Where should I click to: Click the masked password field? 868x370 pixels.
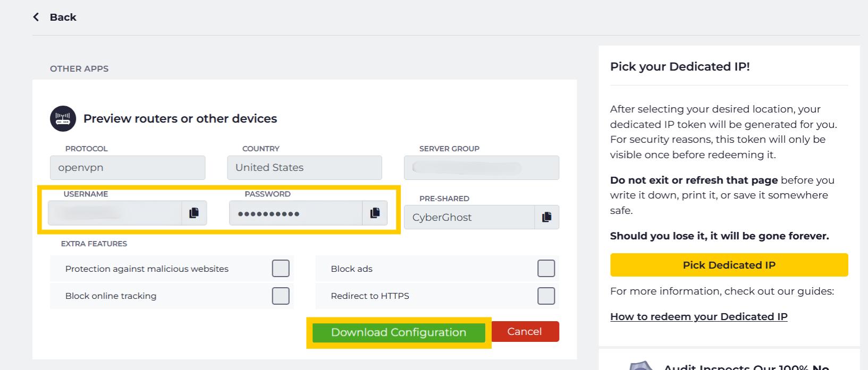click(x=296, y=213)
